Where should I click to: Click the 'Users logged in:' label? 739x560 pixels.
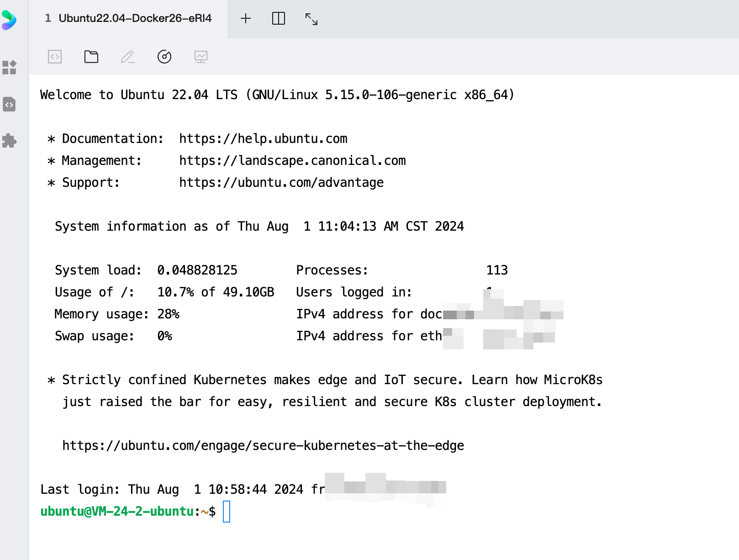[354, 292]
